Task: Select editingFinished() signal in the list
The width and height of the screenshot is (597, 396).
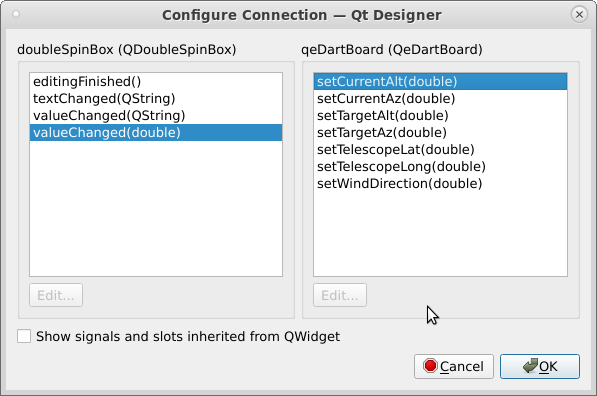Action: pos(156,81)
